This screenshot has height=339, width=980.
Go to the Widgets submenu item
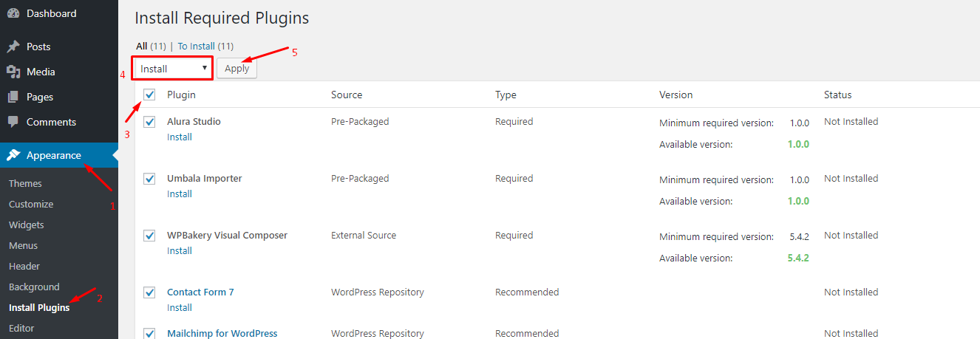27,225
